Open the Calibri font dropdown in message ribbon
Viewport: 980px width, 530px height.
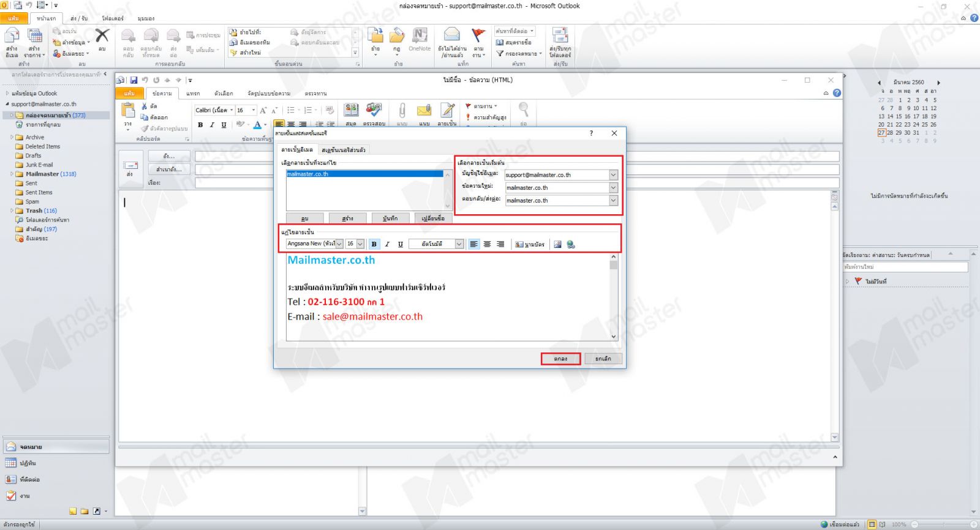[232, 110]
